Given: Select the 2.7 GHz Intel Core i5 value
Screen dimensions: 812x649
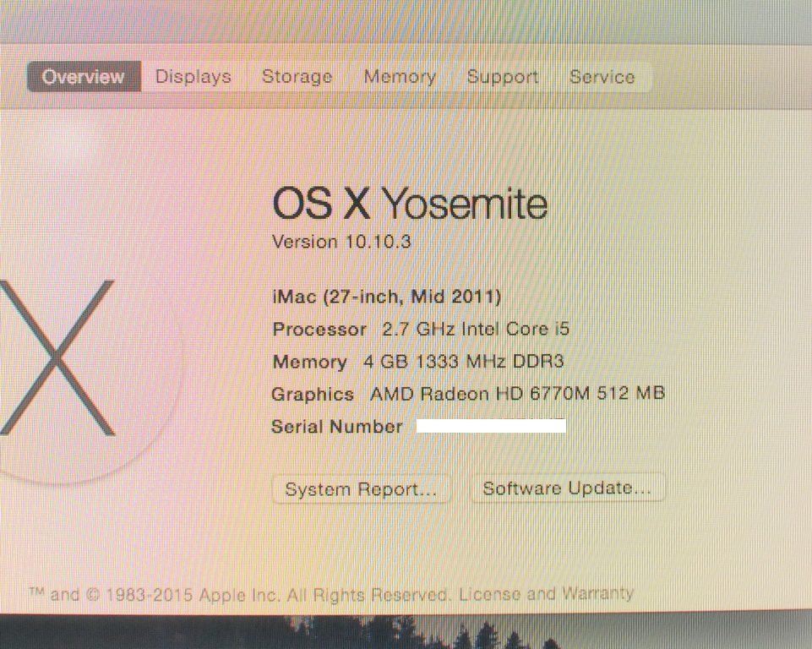Looking at the screenshot, I should click(x=476, y=329).
